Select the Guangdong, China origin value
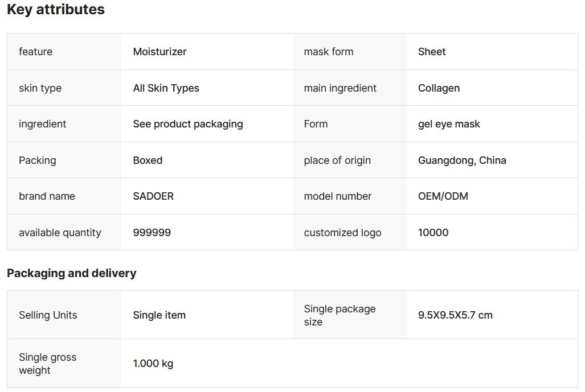This screenshot has width=585, height=392. click(x=462, y=160)
